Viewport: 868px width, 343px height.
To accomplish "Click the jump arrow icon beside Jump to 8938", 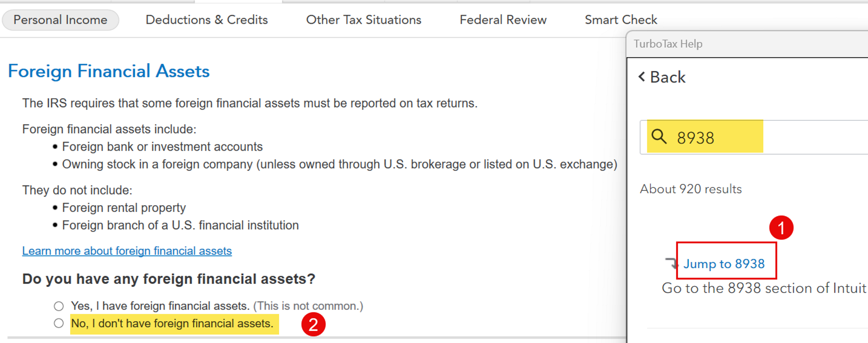I will tap(671, 263).
